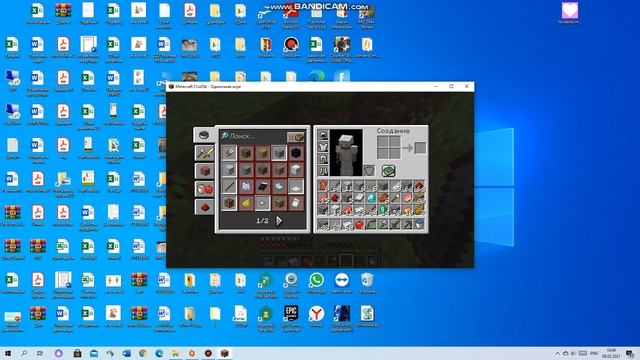This screenshot has height=360, width=640.
Task: Open the Bandicam desktop shortcut
Action: pos(291,47)
